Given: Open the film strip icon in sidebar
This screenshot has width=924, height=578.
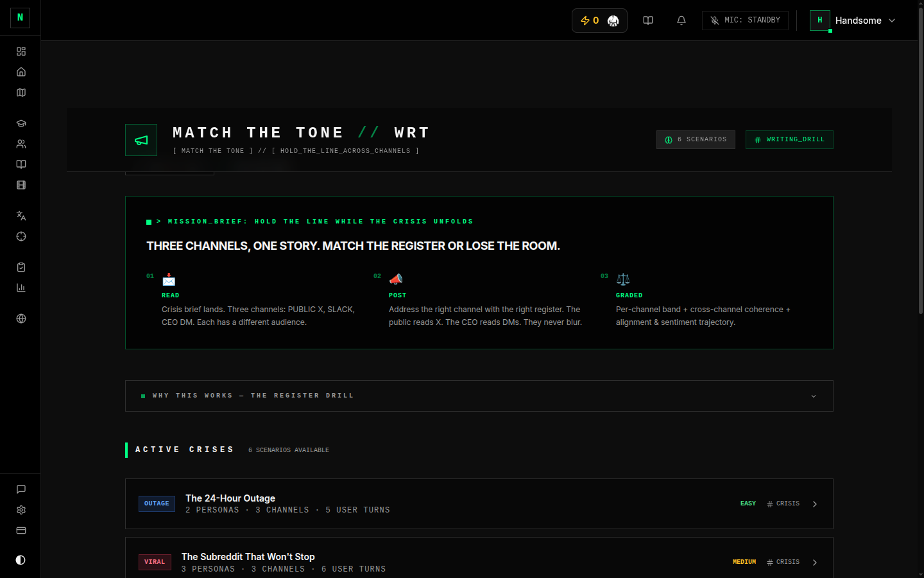Looking at the screenshot, I should click(x=21, y=185).
